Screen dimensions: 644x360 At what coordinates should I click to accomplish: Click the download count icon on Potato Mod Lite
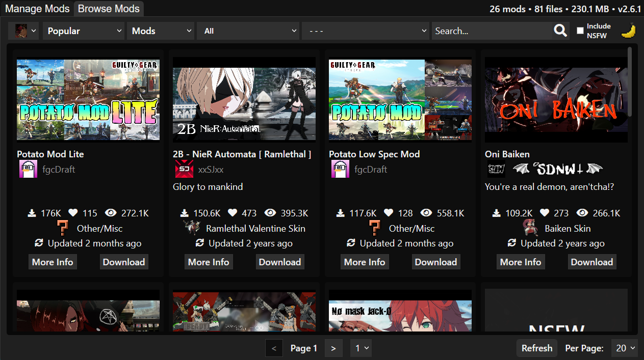pos(32,213)
